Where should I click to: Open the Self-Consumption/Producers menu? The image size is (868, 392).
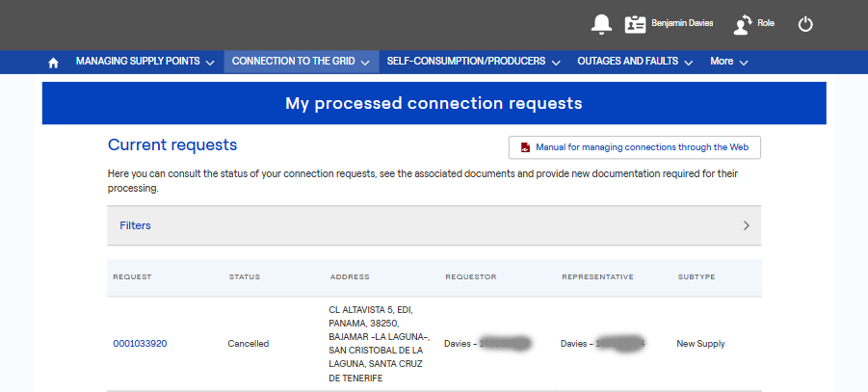coord(472,62)
